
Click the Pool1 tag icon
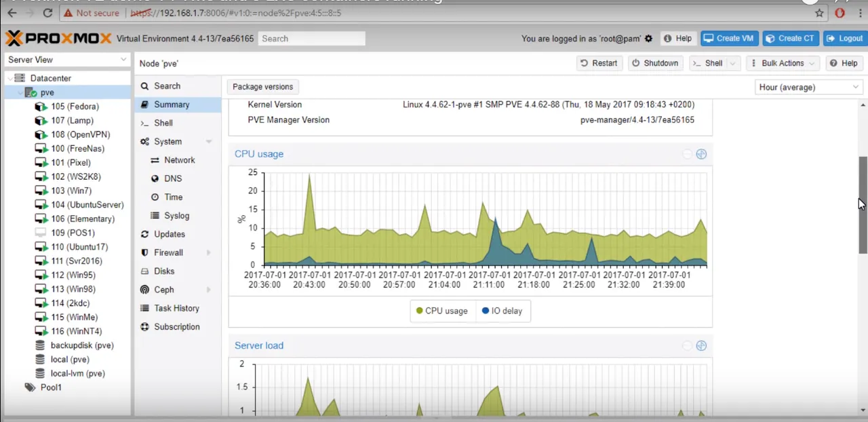pos(30,387)
